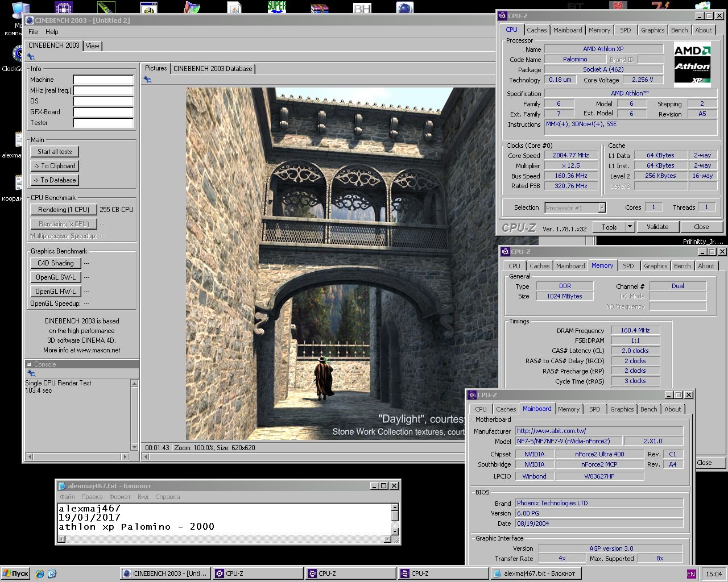The height and width of the screenshot is (582, 728).
Task: Click the Tools button in CPU-Z
Action: coord(609,227)
